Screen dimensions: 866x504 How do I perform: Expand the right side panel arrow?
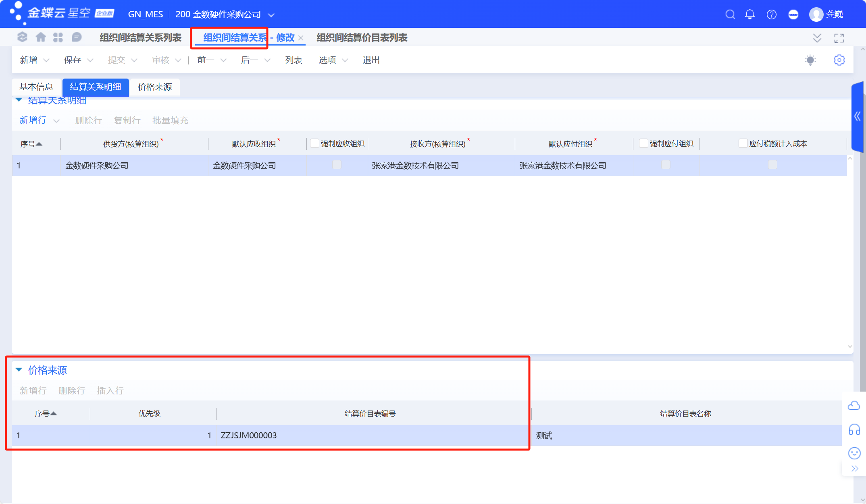[x=858, y=117]
